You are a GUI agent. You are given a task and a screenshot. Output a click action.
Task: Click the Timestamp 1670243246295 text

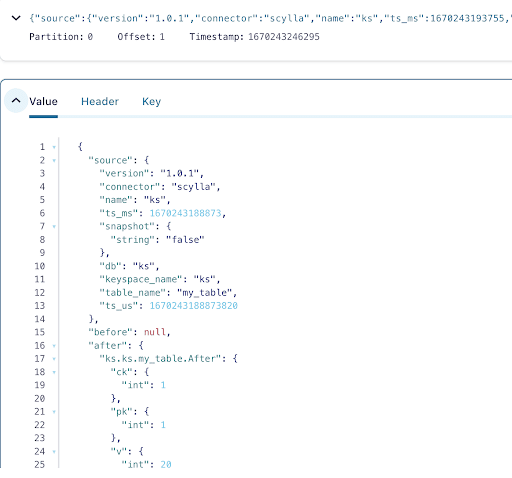[x=254, y=37]
